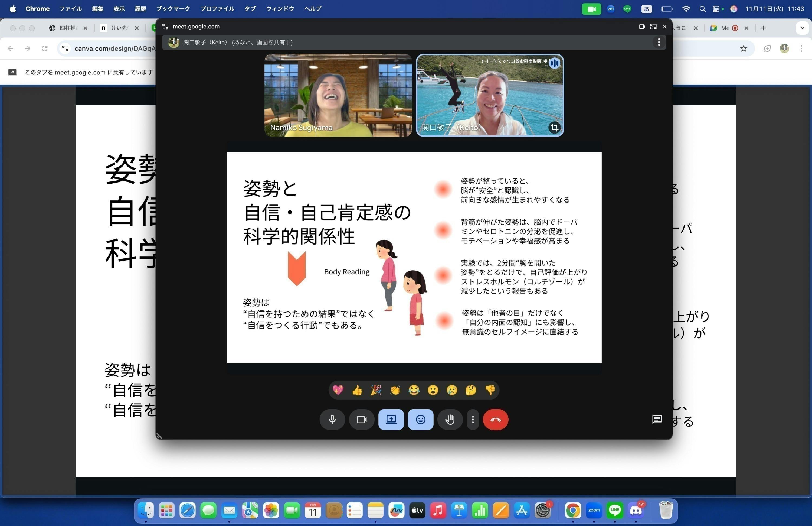
Task: Expand the Chrome tab search chevron
Action: click(802, 28)
